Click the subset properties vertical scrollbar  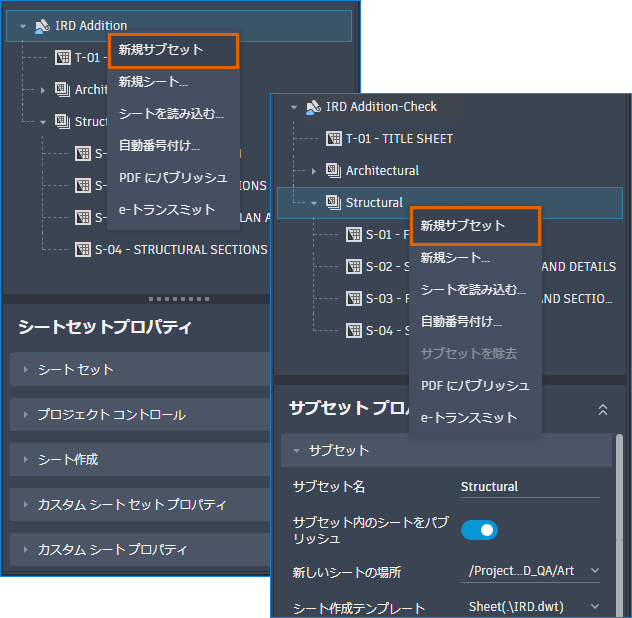(x=620, y=524)
